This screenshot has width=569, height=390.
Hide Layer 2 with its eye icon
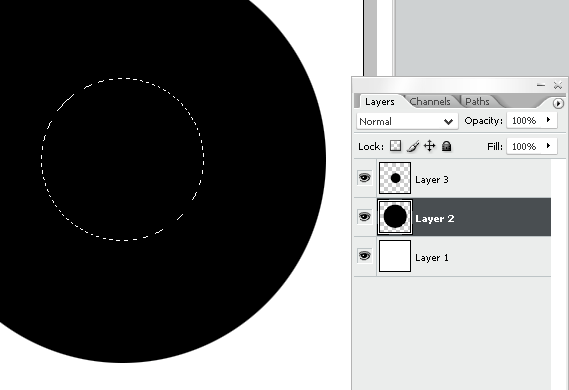pyautogui.click(x=365, y=217)
